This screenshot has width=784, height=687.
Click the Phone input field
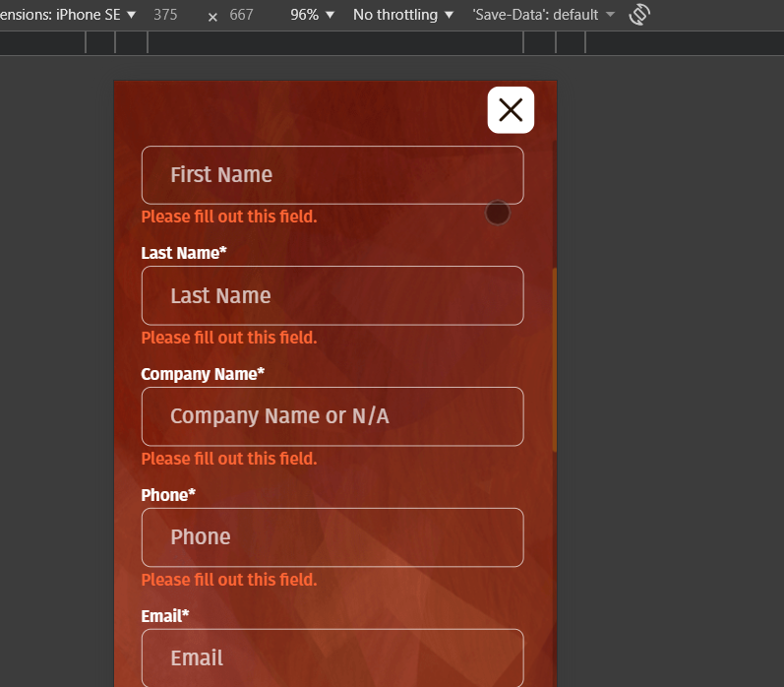332,537
